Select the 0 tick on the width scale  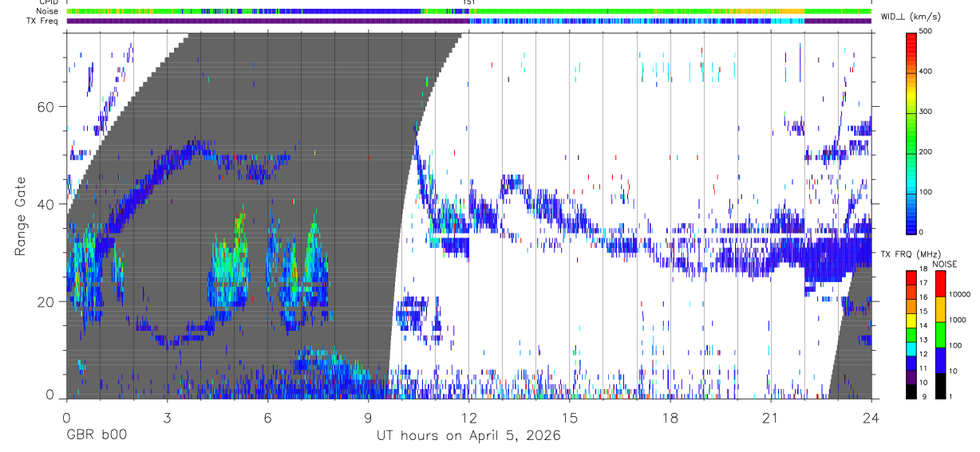[923, 232]
